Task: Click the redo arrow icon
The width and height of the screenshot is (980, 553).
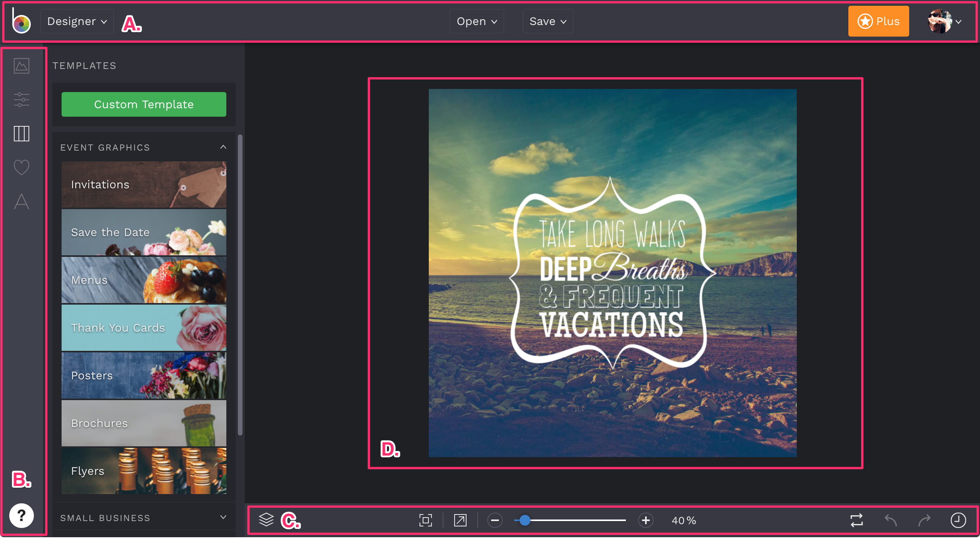Action: click(x=925, y=520)
